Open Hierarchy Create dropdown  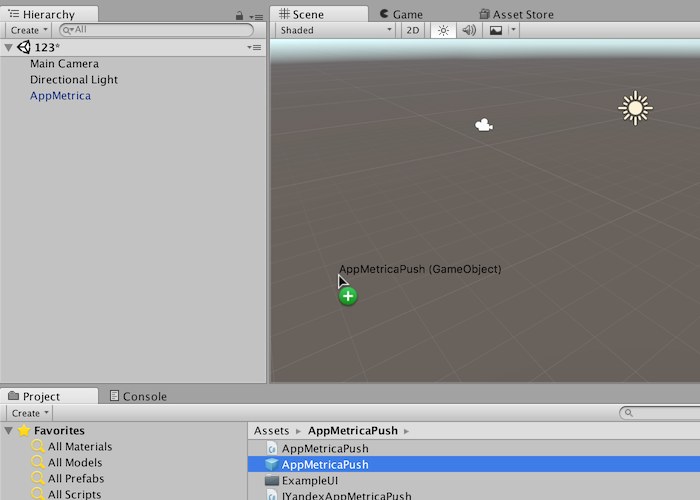pos(29,30)
